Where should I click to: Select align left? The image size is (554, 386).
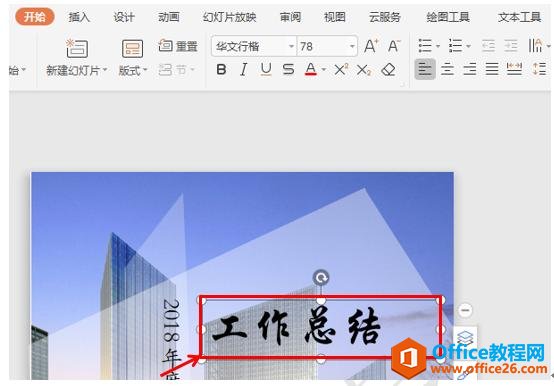pyautogui.click(x=425, y=69)
